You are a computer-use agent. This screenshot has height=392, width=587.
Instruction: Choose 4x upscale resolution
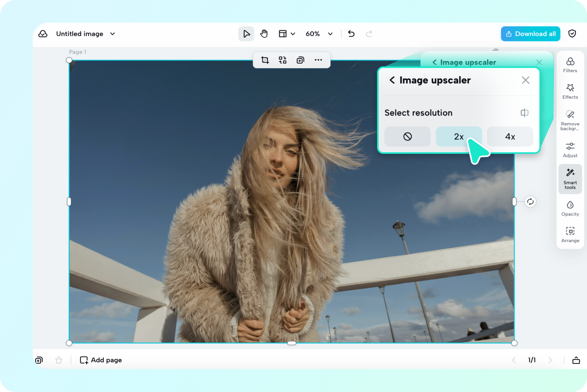click(510, 137)
